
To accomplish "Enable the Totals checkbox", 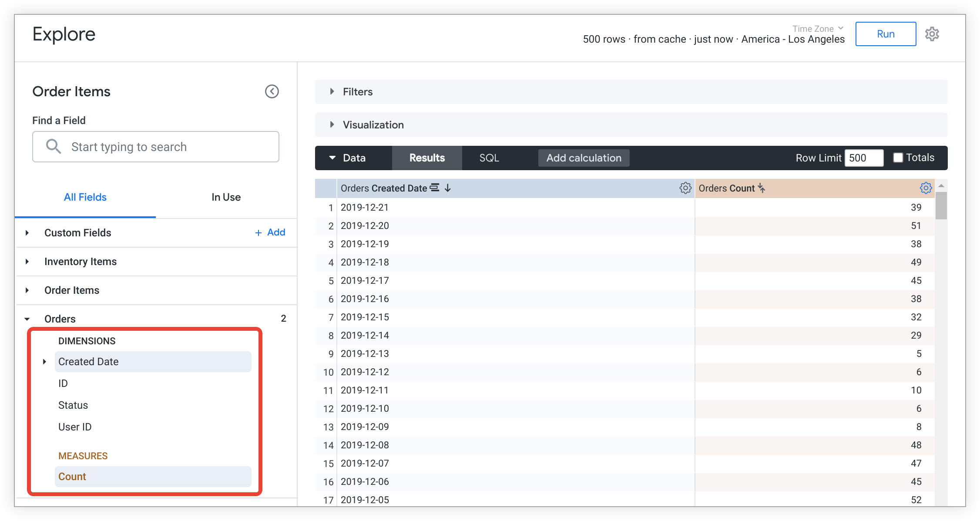I will tap(898, 158).
